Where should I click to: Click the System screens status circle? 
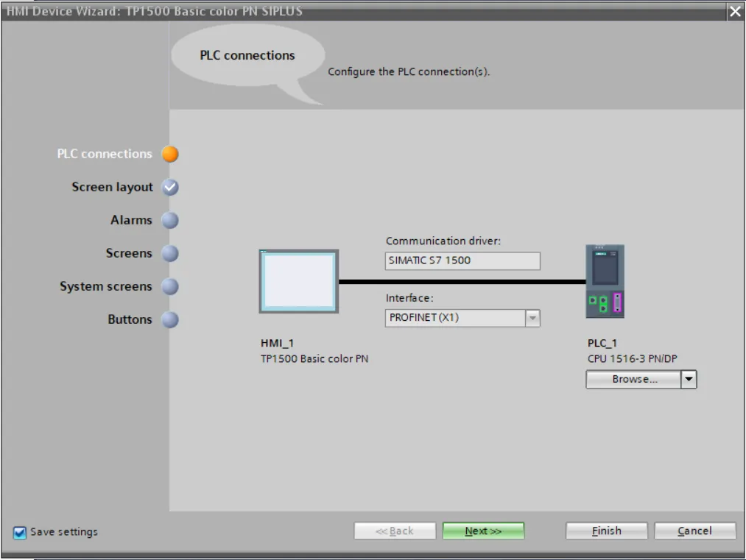(x=169, y=286)
